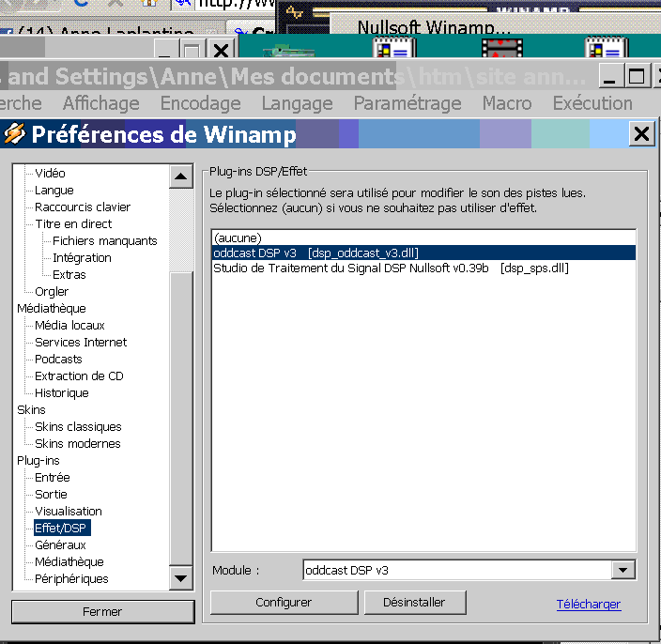This screenshot has width=661, height=644.
Task: Select the Plug-ins category
Action: coord(38,460)
